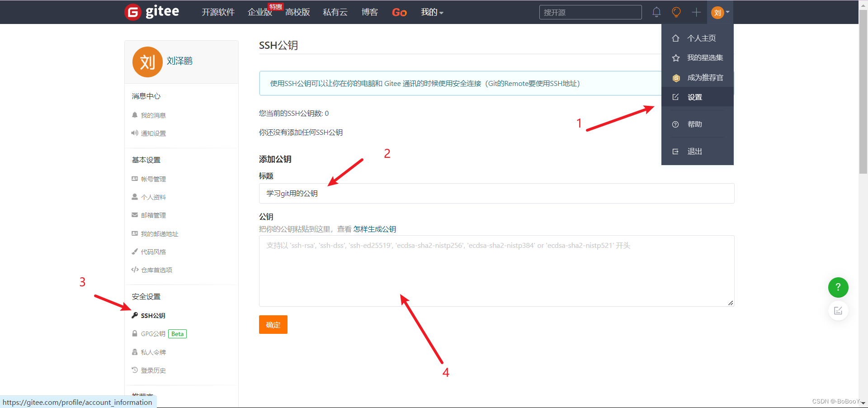The width and height of the screenshot is (868, 408).
Task: Open 帐号管理 in sidebar
Action: 153,179
